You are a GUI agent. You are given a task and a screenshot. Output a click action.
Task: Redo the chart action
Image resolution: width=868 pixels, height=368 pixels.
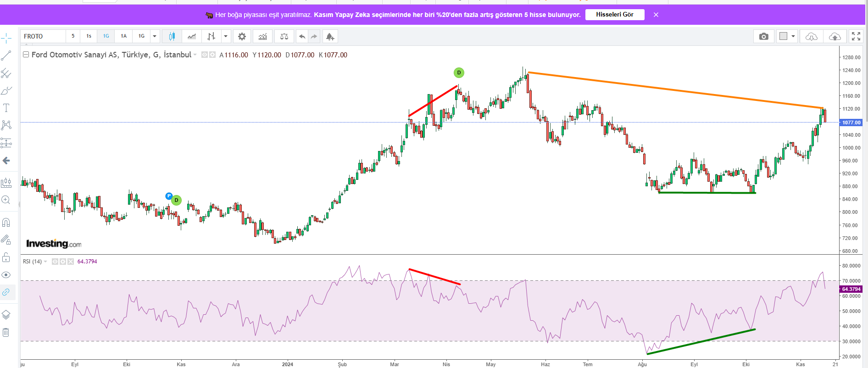click(314, 36)
